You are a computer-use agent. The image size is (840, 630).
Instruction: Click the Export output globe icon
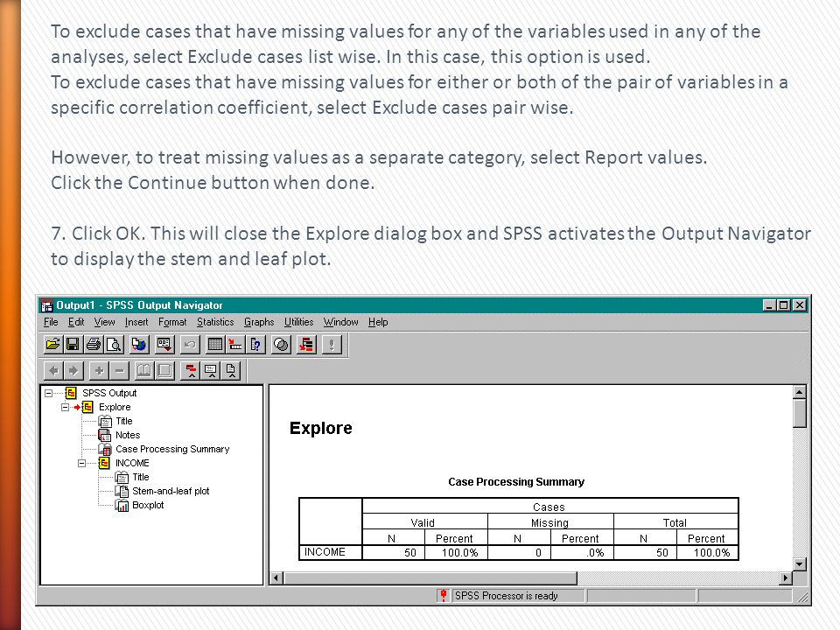tap(139, 344)
